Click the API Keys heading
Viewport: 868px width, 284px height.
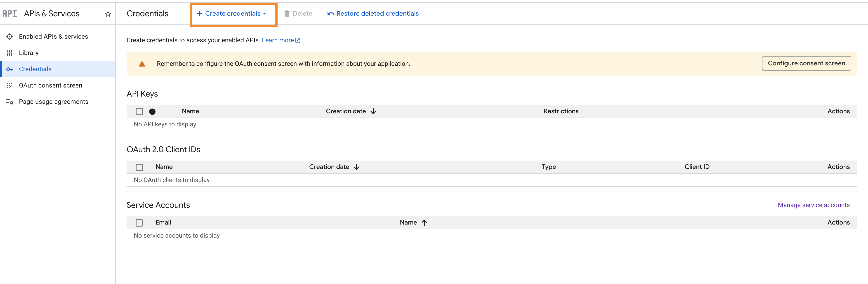coord(142,94)
